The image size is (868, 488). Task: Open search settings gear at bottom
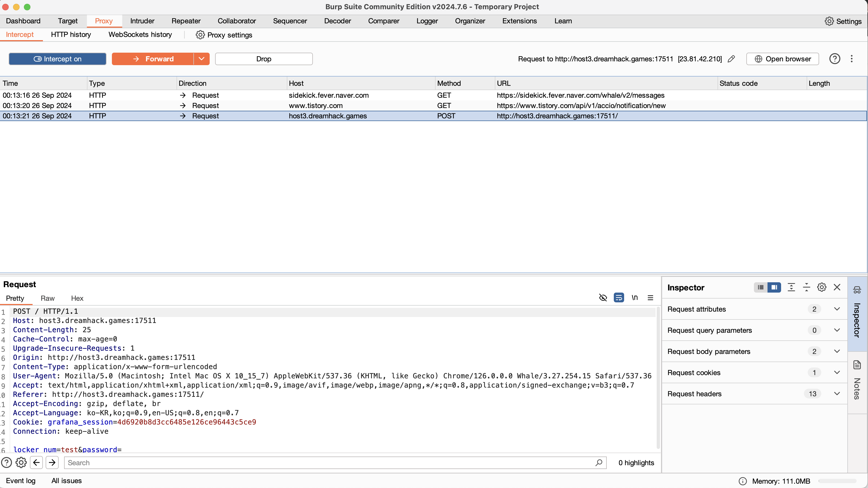[x=21, y=462]
